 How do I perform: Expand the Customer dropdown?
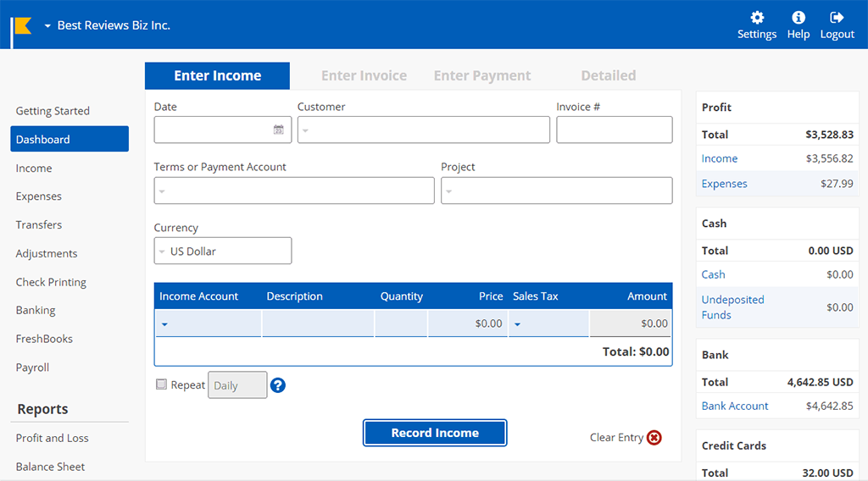pyautogui.click(x=305, y=130)
